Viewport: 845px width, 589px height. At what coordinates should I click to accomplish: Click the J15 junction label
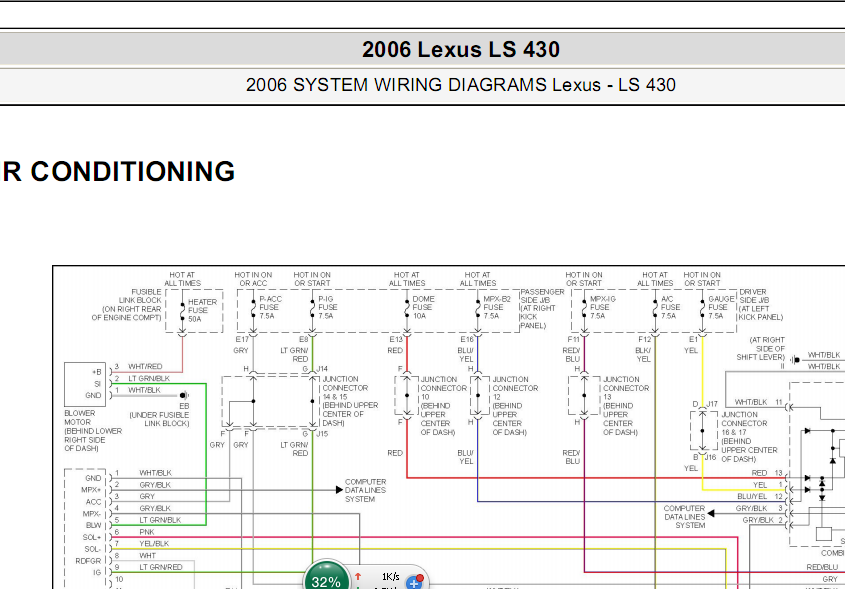pyautogui.click(x=322, y=434)
